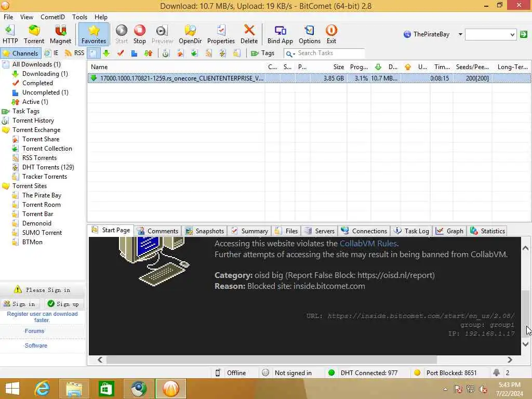Click the greyed-out Start button
The height and width of the screenshot is (399, 532).
(x=121, y=34)
